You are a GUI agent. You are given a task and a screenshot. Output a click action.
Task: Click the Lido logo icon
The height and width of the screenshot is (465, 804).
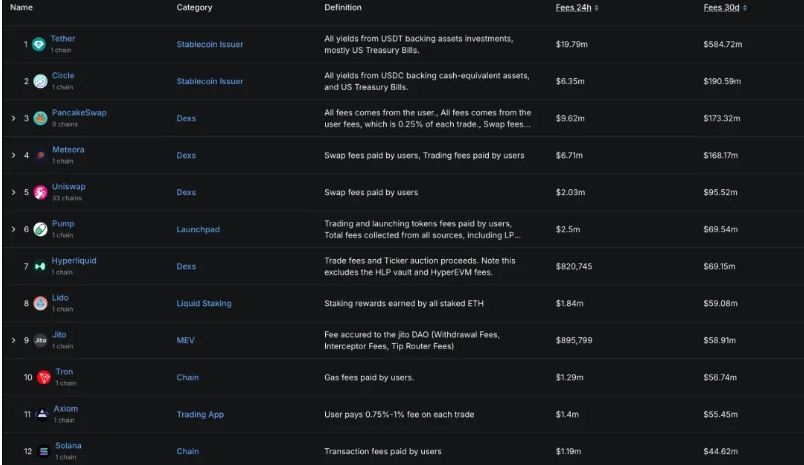coord(40,303)
